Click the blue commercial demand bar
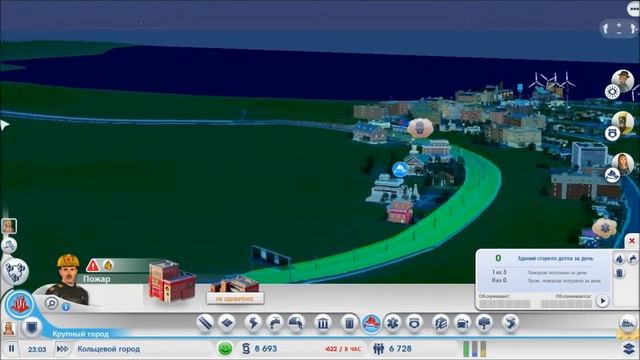Image resolution: width=640 pixels, height=360 pixels. 475,349
